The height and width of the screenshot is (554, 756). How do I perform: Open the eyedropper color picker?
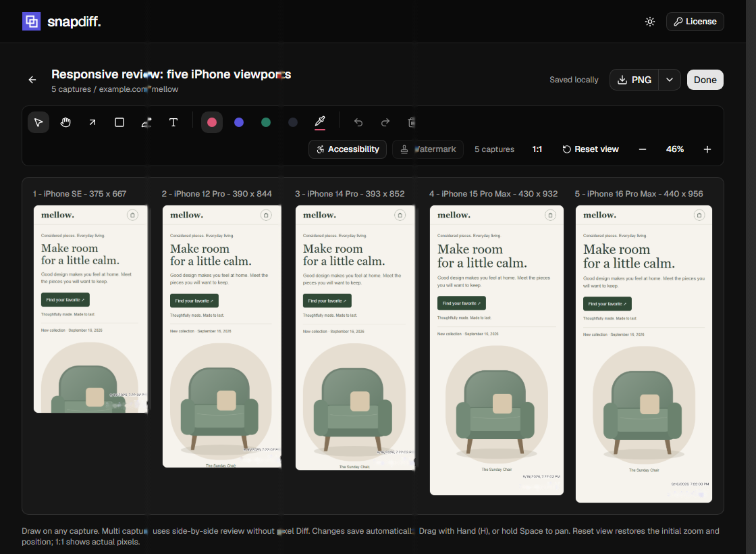point(320,122)
